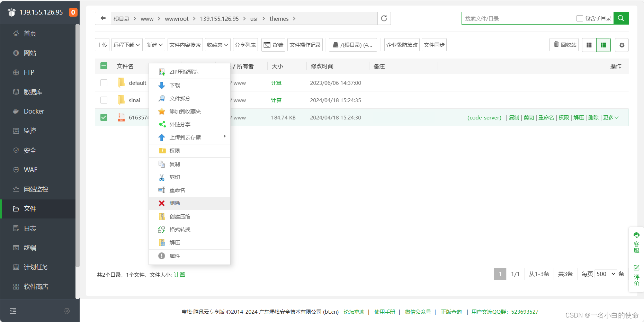644x322 pixels.
Task: Collapse sidebar using bottom menu icon
Action: (13, 311)
